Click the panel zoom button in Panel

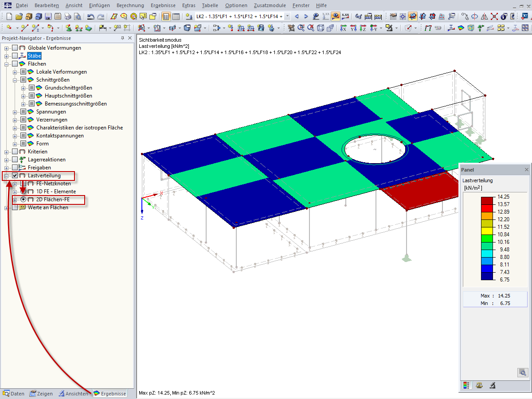click(x=523, y=372)
